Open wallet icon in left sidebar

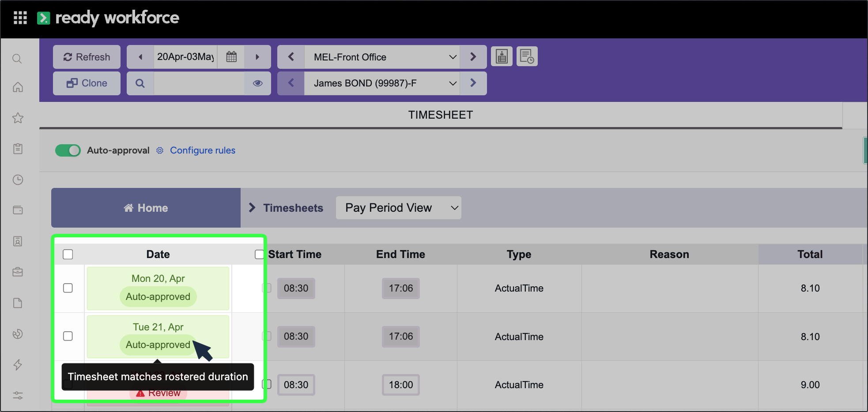tap(18, 210)
